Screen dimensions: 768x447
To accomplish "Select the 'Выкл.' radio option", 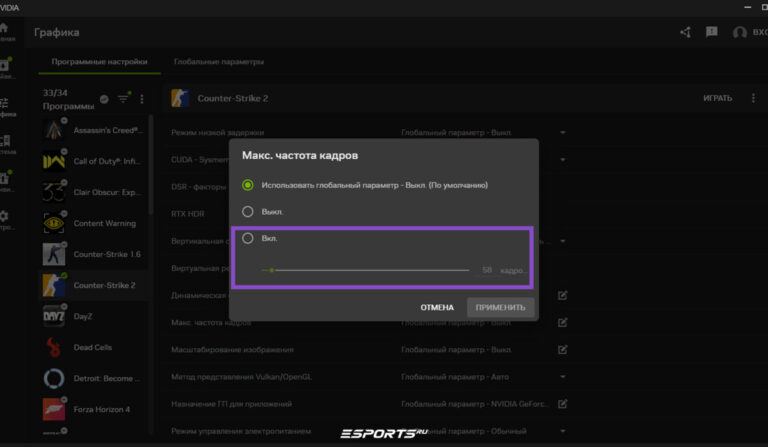I will tap(248, 212).
